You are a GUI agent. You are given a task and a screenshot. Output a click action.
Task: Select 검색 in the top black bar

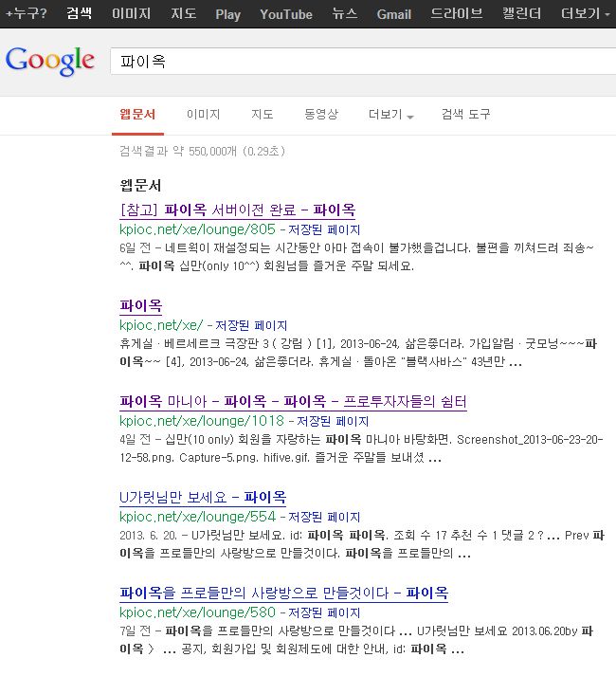80,14
